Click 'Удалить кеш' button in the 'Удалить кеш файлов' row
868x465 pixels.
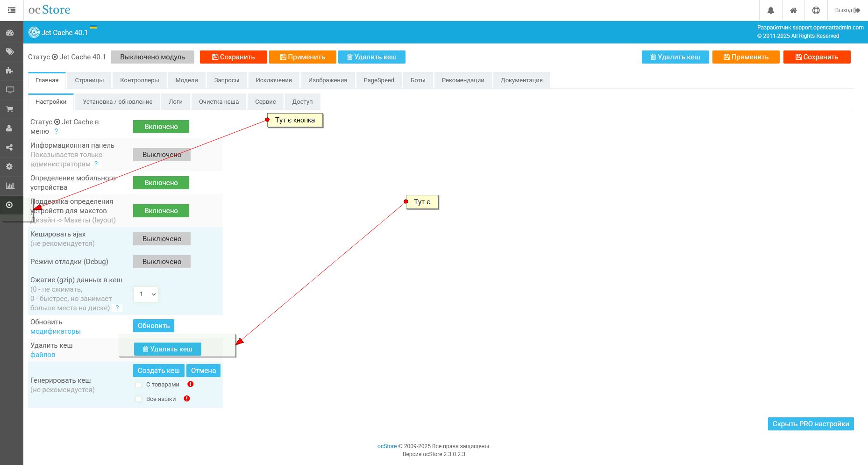click(x=168, y=349)
